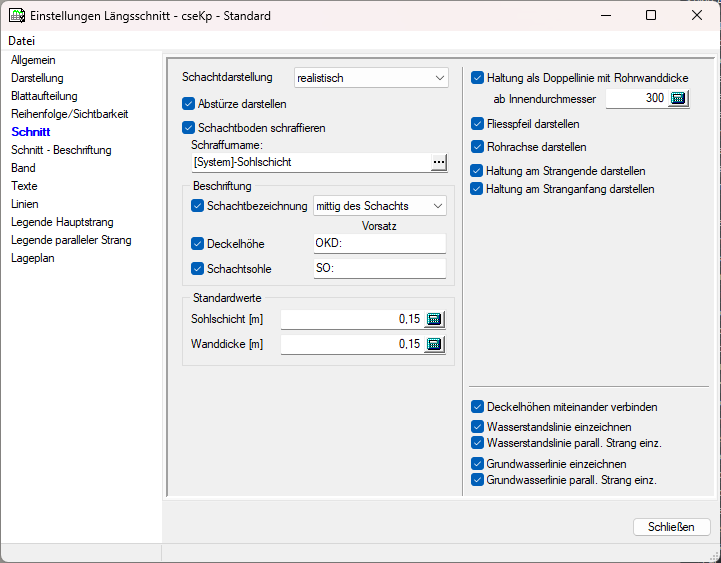
Task: Uncheck Deckelhöhen miteinander verbinden
Action: (478, 407)
